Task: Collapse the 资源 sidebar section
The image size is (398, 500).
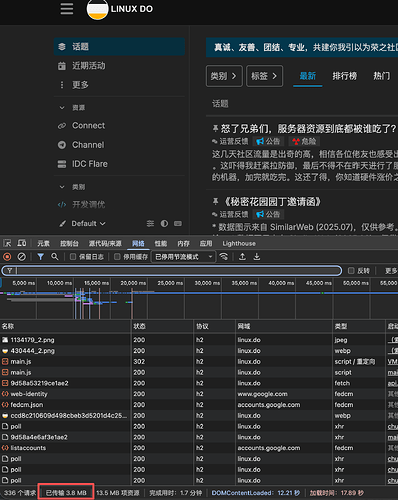Action: click(62, 108)
